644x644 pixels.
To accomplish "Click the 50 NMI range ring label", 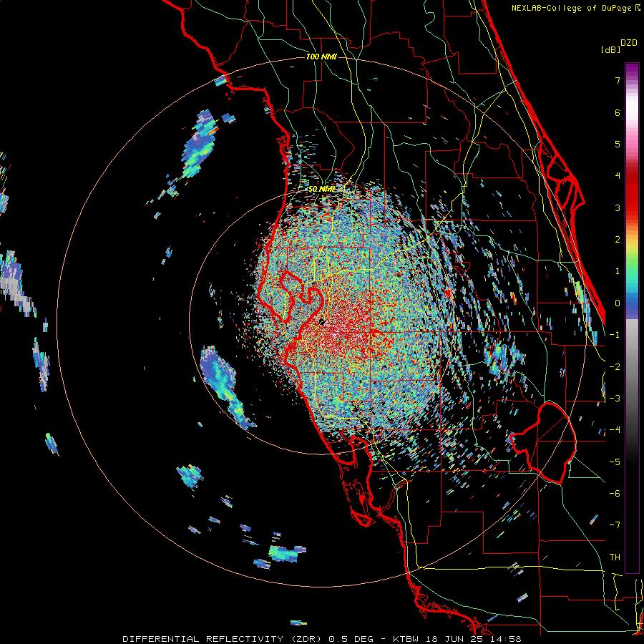I will [321, 189].
